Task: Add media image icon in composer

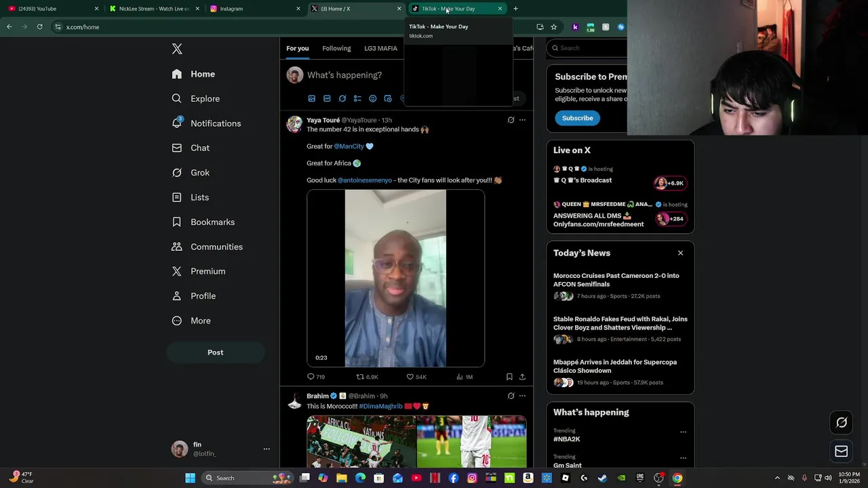Action: click(x=312, y=99)
